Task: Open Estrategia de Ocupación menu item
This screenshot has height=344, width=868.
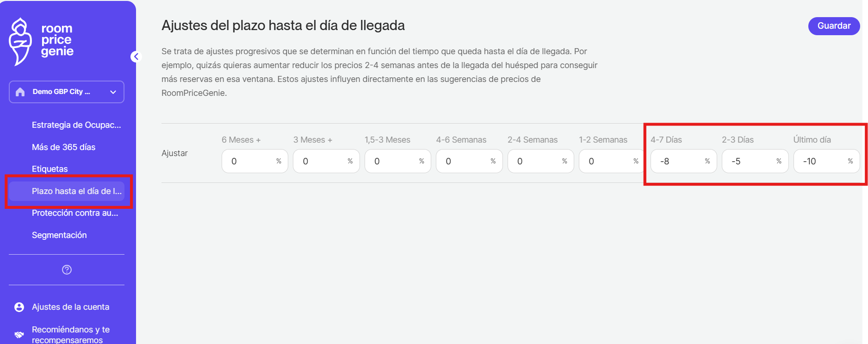Action: [76, 125]
